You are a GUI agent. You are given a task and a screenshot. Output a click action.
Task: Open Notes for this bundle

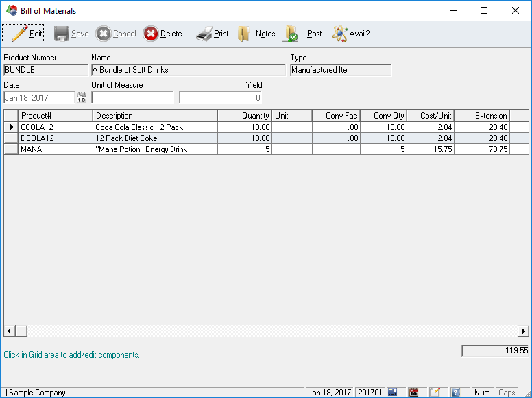(x=256, y=34)
